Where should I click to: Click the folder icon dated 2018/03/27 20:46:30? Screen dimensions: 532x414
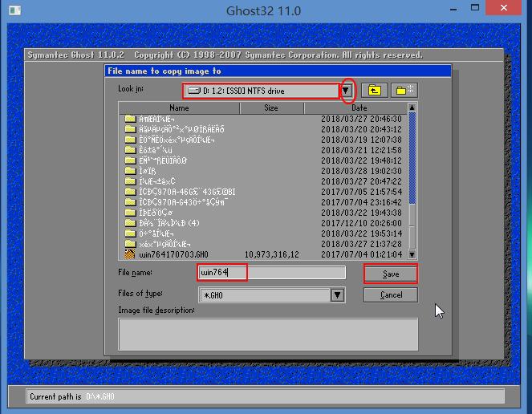pos(130,119)
